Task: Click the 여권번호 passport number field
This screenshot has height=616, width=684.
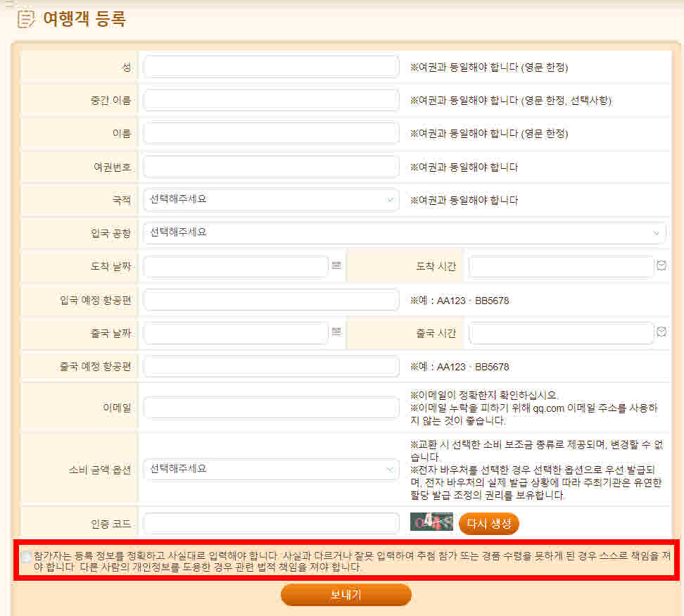Action: pyautogui.click(x=271, y=166)
